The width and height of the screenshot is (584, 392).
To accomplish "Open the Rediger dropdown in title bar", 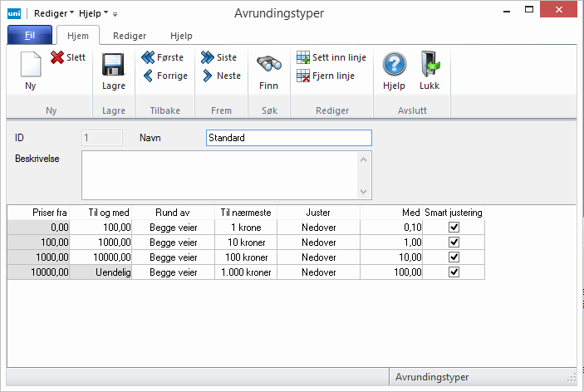I will point(54,14).
